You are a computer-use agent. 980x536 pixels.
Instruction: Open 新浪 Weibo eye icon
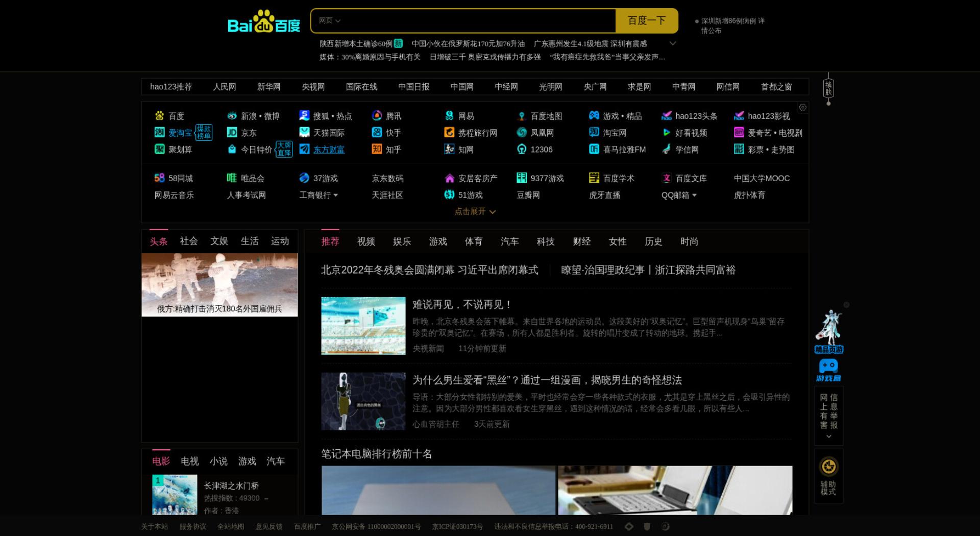coord(232,116)
